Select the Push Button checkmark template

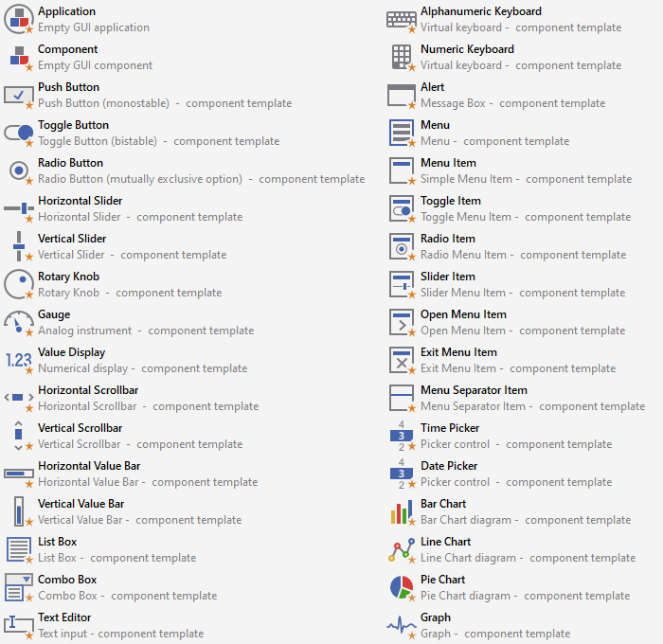[68, 87]
